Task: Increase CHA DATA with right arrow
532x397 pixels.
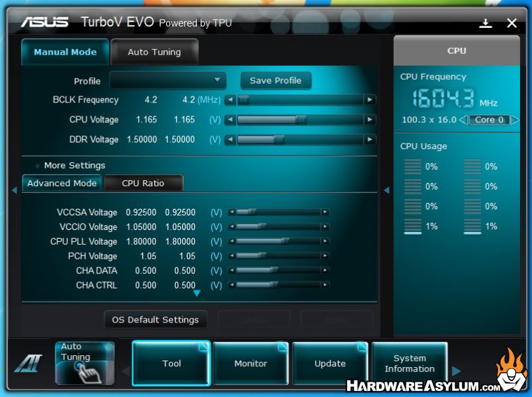Action: [x=325, y=270]
